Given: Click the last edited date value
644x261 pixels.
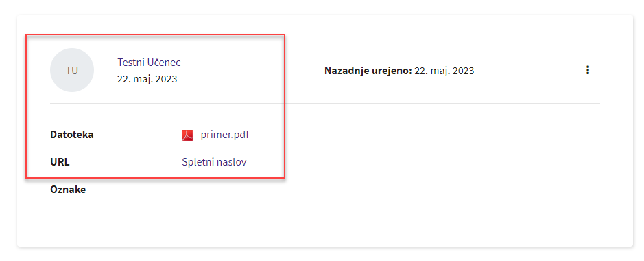Looking at the screenshot, I should [444, 71].
